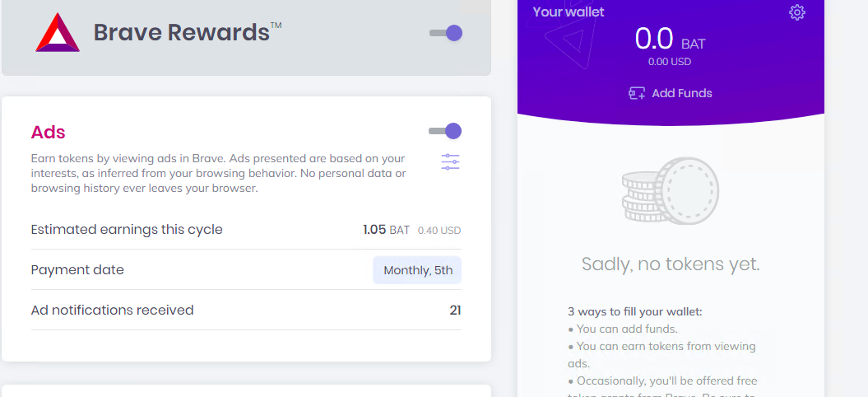The height and width of the screenshot is (397, 868).
Task: Click the 1.05 BAT estimated earnings value
Action: (386, 230)
